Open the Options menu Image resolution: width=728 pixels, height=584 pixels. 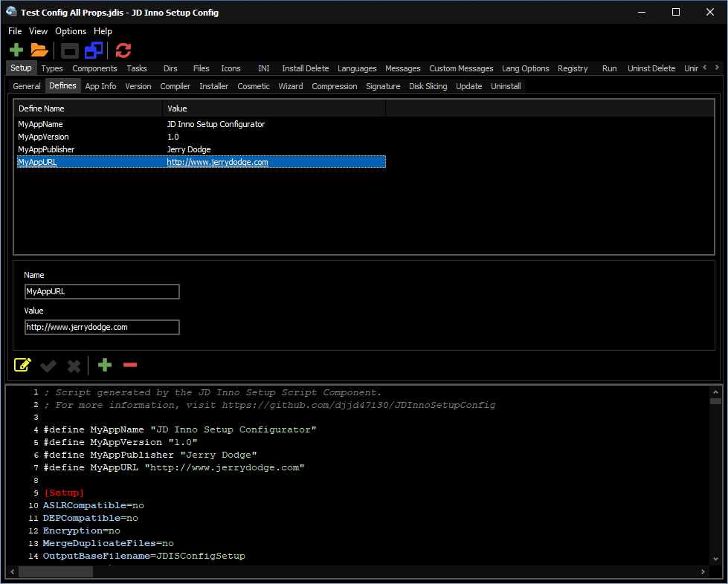pyautogui.click(x=71, y=31)
